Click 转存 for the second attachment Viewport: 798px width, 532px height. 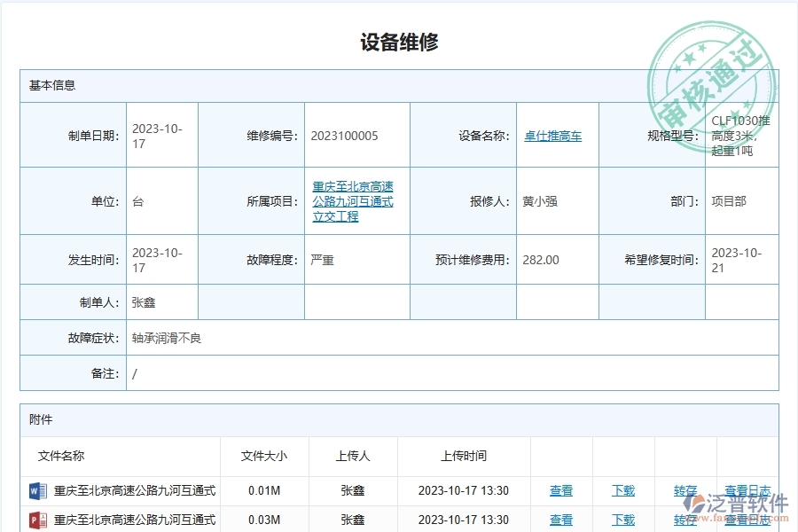[685, 520]
